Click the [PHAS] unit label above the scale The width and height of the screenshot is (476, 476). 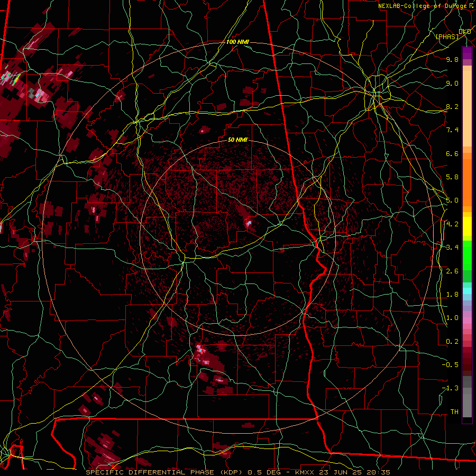tap(447, 37)
